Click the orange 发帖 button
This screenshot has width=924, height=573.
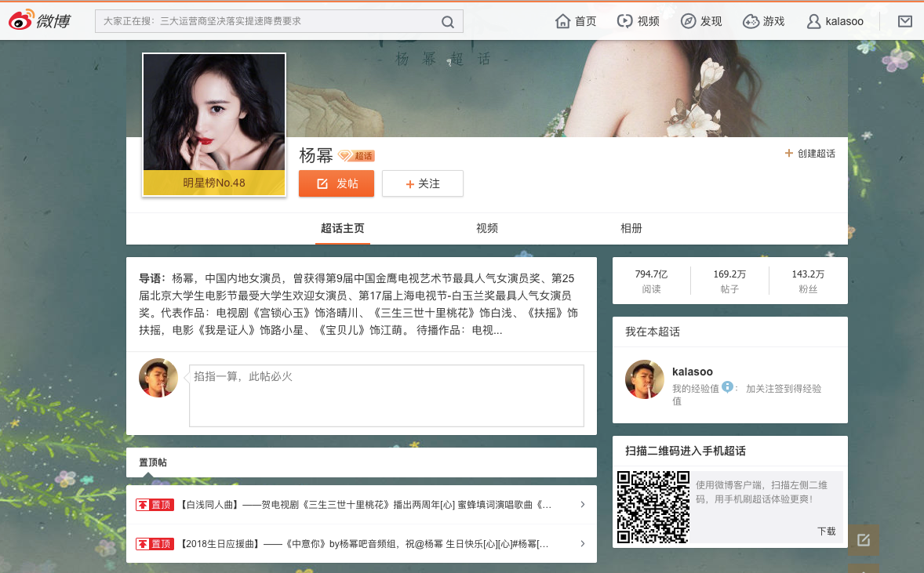[x=336, y=183]
